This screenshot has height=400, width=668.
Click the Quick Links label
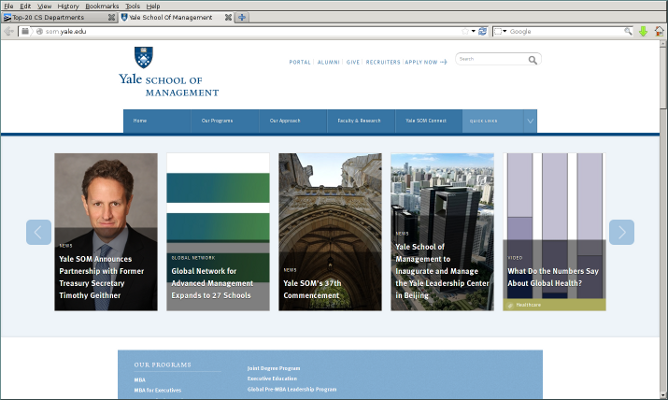[484, 121]
